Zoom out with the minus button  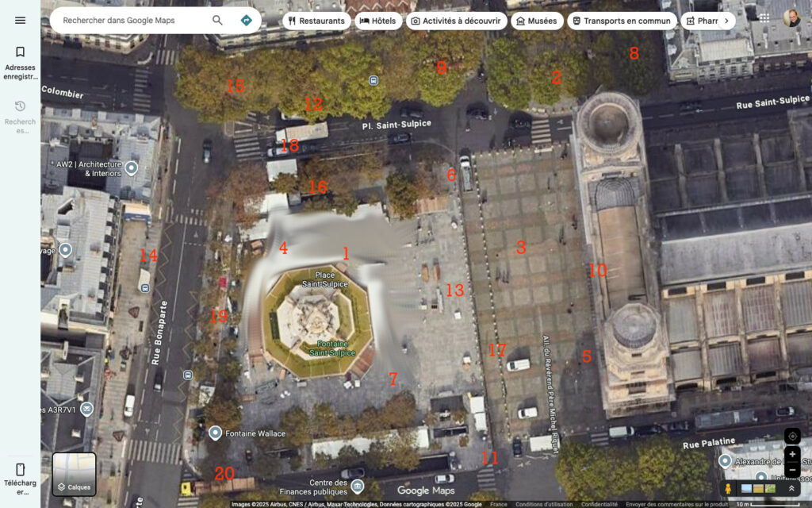791,470
